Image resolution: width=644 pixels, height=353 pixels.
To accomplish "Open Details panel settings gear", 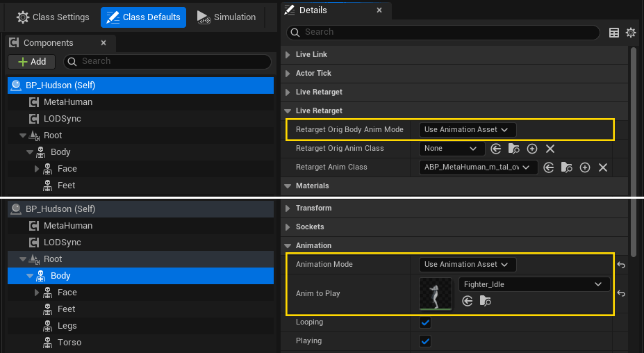I will [631, 33].
